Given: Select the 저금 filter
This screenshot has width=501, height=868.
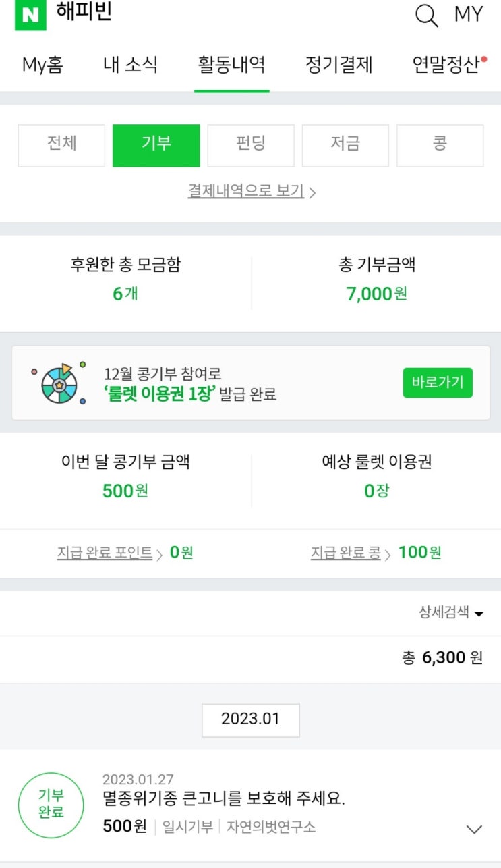Looking at the screenshot, I should pyautogui.click(x=345, y=145).
